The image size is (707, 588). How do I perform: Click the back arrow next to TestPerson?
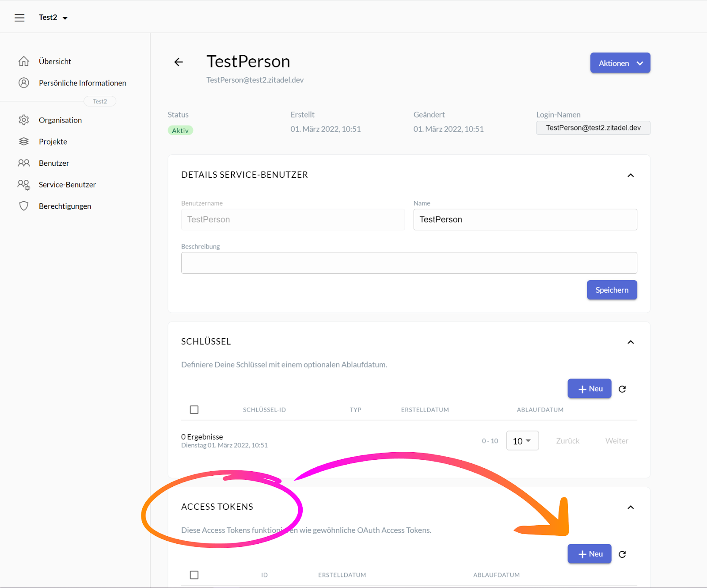coord(179,62)
